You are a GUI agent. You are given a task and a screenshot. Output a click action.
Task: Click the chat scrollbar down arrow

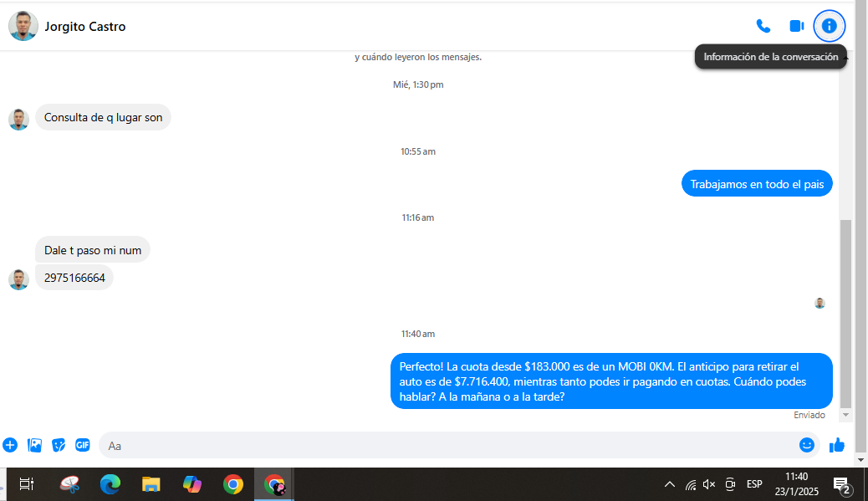click(845, 415)
